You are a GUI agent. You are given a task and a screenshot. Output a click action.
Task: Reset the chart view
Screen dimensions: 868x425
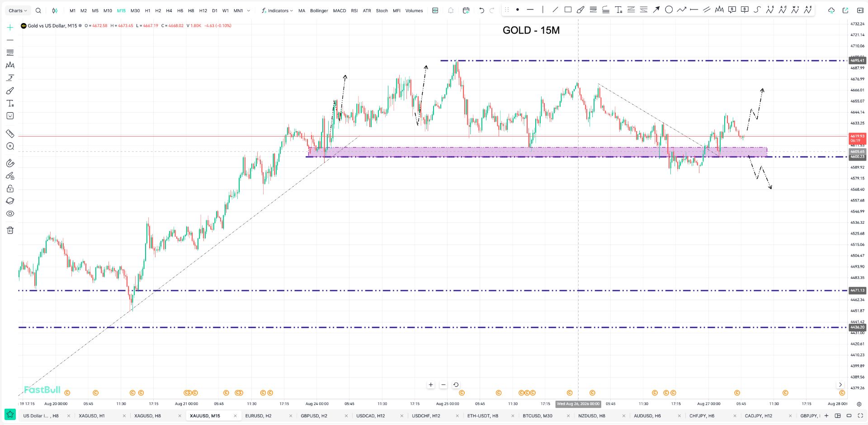[456, 385]
